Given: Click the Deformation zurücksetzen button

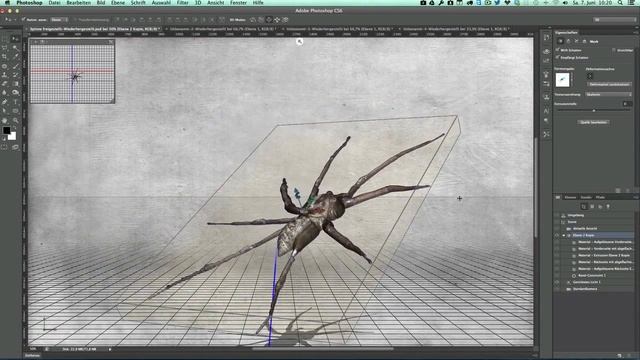Looking at the screenshot, I should [x=609, y=84].
